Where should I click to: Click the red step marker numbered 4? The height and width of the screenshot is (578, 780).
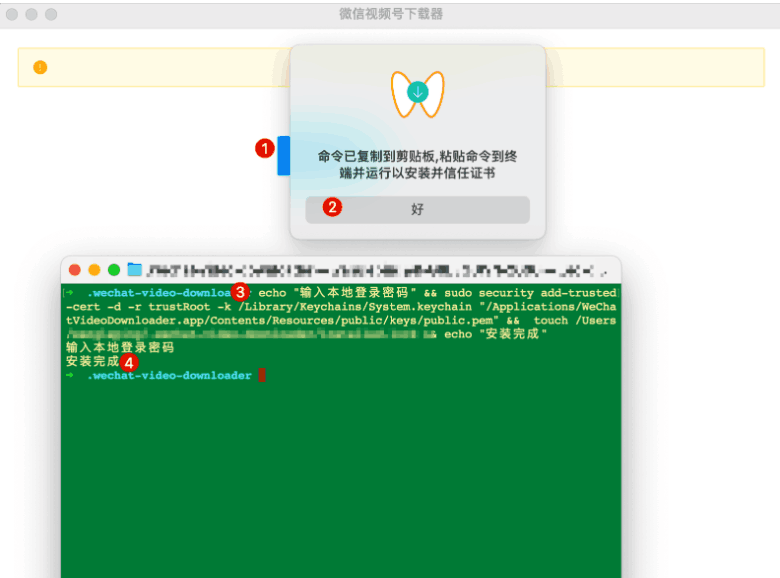click(x=129, y=363)
